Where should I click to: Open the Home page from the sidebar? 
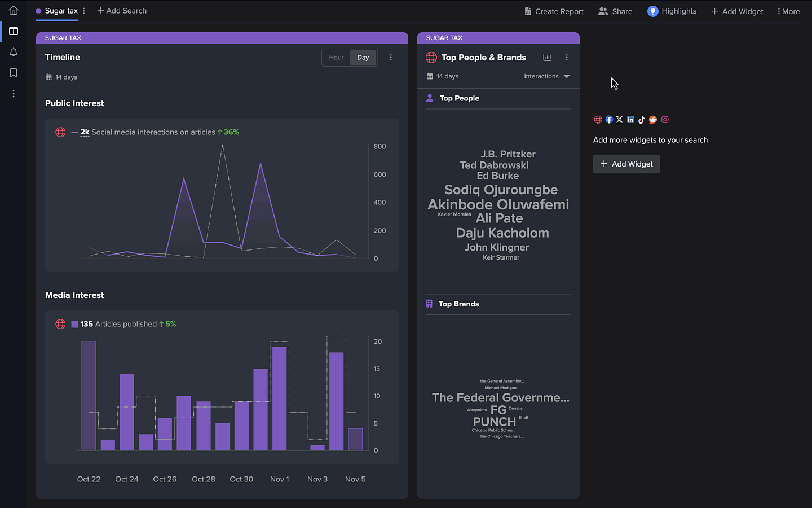pyautogui.click(x=13, y=10)
